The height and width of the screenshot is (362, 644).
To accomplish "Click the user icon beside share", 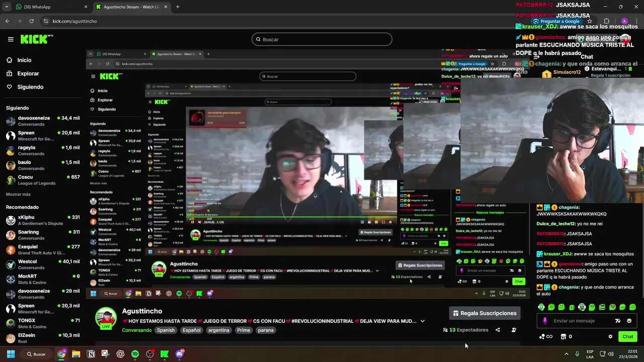I will (514, 330).
